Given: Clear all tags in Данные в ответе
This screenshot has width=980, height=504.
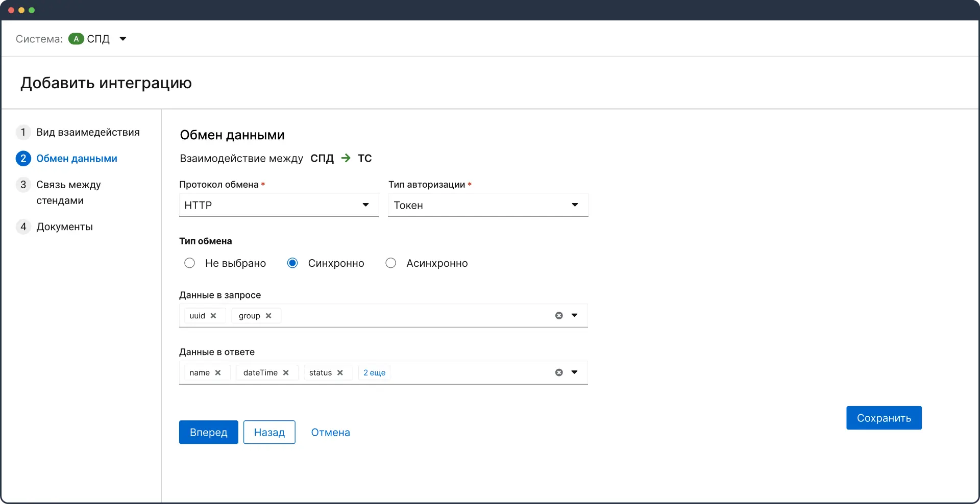Looking at the screenshot, I should tap(559, 373).
